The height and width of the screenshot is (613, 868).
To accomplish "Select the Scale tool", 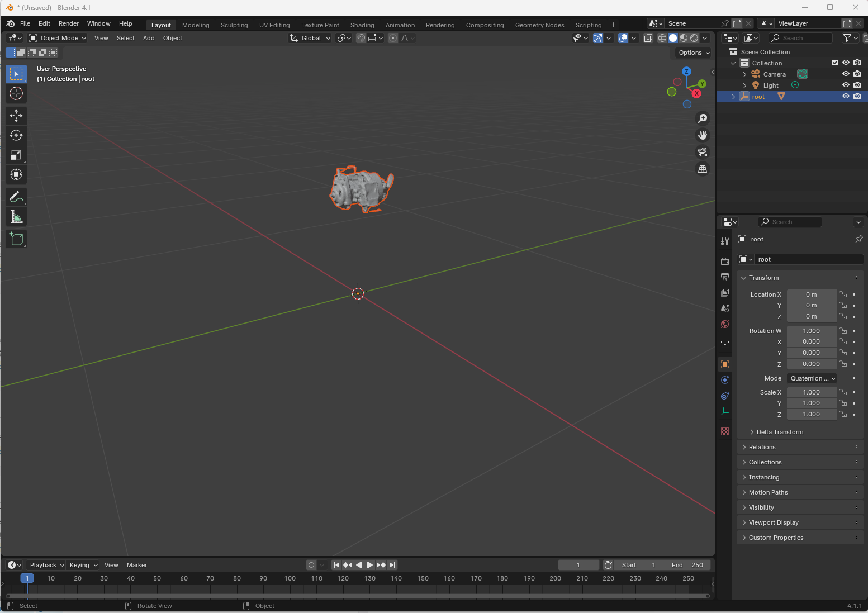I will click(x=16, y=155).
